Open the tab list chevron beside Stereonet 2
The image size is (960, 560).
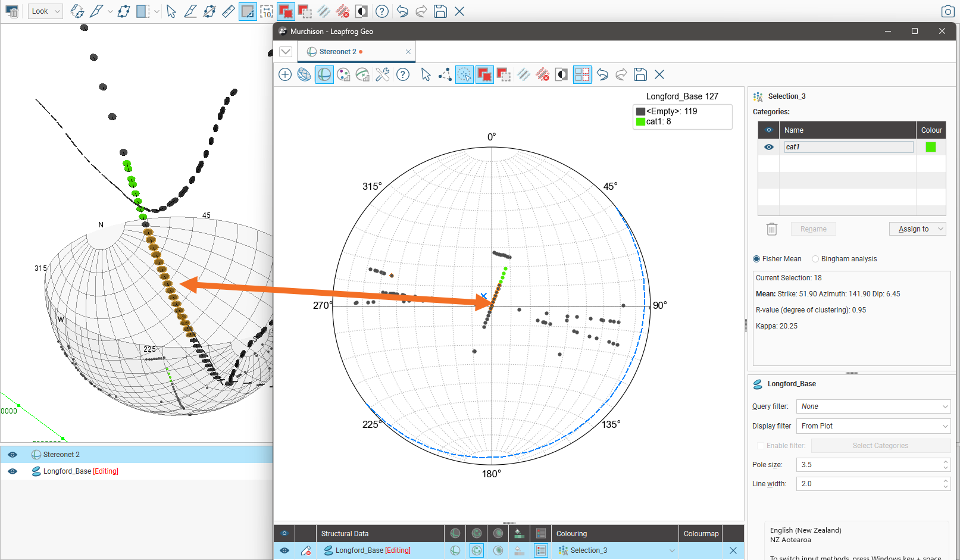[286, 52]
